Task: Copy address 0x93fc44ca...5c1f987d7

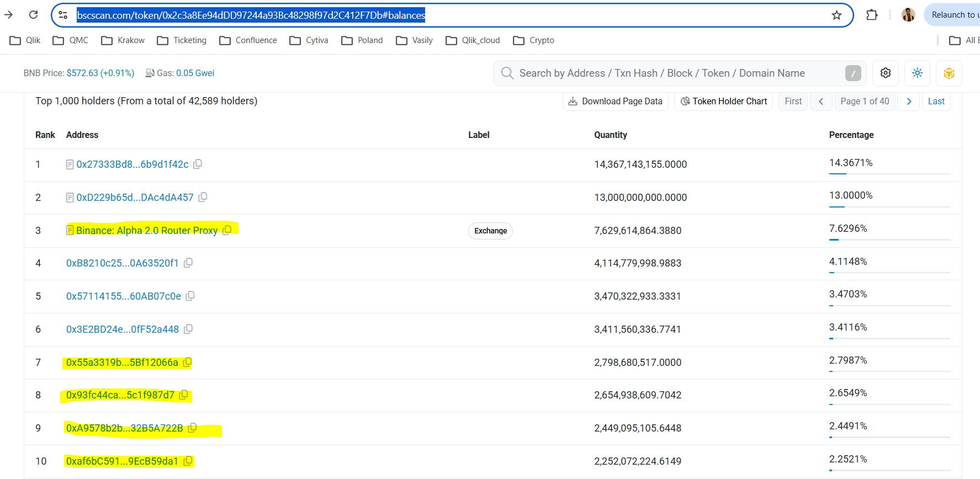Action: 183,395
